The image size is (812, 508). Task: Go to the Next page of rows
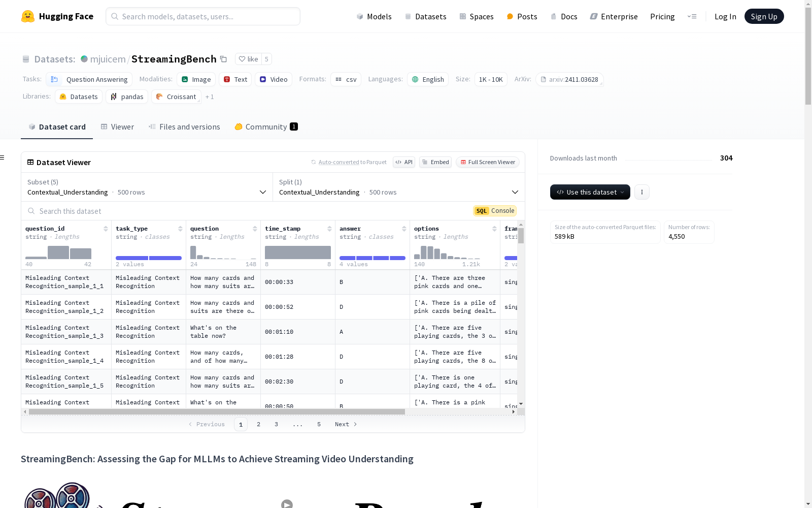tap(346, 424)
